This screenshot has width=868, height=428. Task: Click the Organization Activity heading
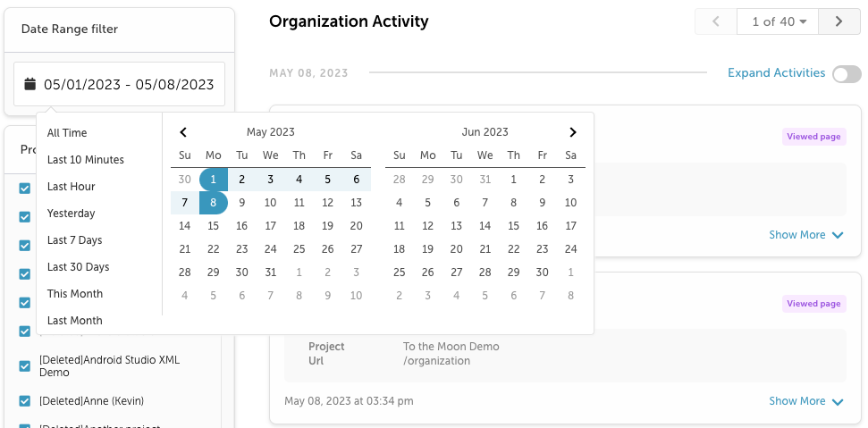pyautogui.click(x=349, y=21)
